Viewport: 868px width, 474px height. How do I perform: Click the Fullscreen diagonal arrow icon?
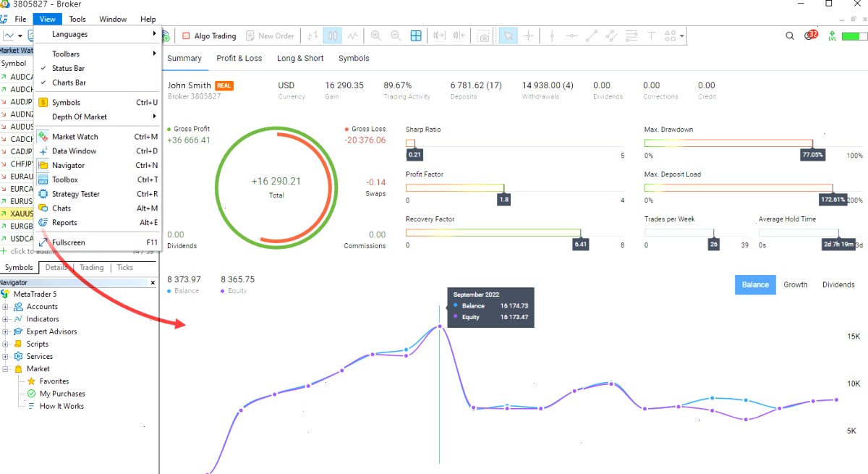(x=43, y=242)
